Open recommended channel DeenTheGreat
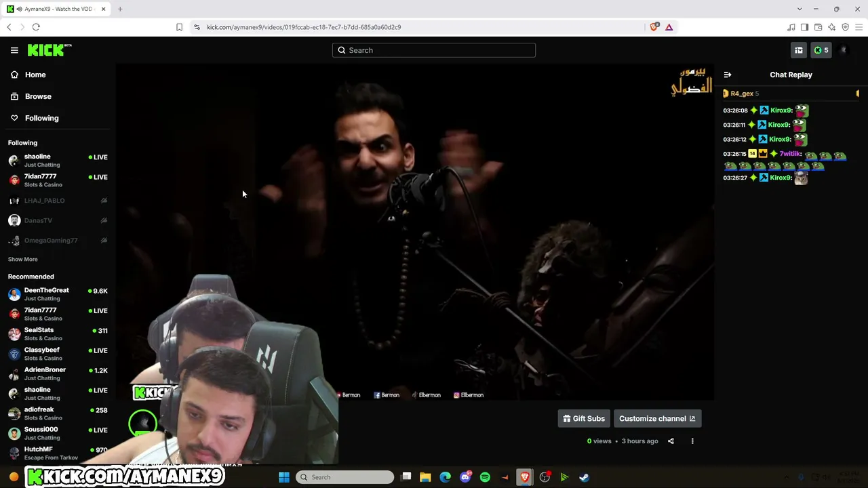 tap(58, 294)
